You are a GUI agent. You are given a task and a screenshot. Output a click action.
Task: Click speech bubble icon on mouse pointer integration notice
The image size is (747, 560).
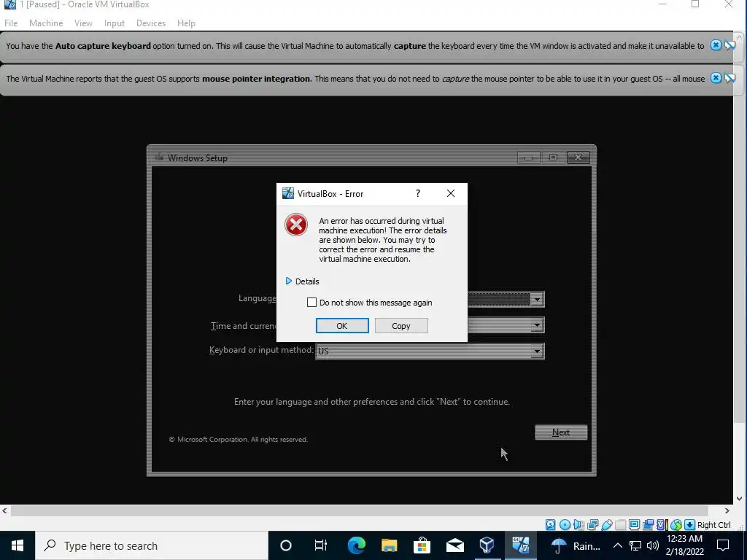pyautogui.click(x=729, y=78)
